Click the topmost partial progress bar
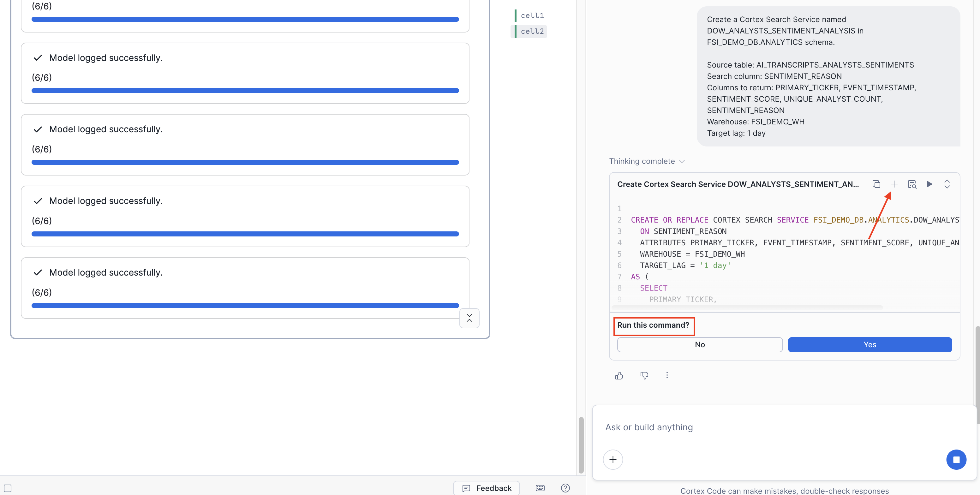This screenshot has width=980, height=495. click(245, 19)
